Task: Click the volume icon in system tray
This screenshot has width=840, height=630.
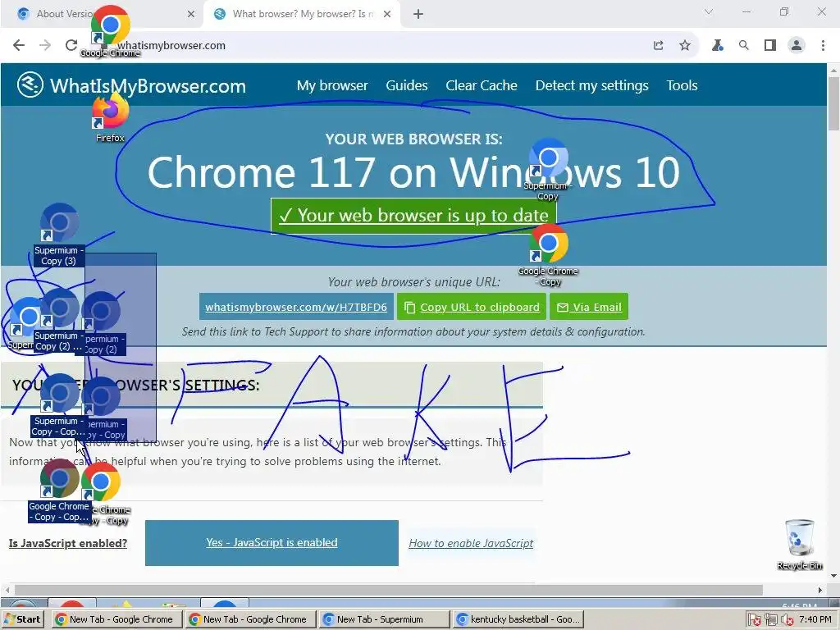Action: tap(787, 620)
